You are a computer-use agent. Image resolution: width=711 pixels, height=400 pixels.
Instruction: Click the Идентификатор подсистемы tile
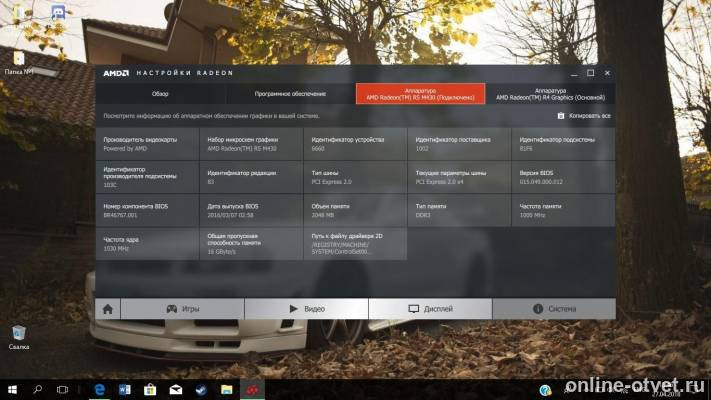pyautogui.click(x=563, y=144)
